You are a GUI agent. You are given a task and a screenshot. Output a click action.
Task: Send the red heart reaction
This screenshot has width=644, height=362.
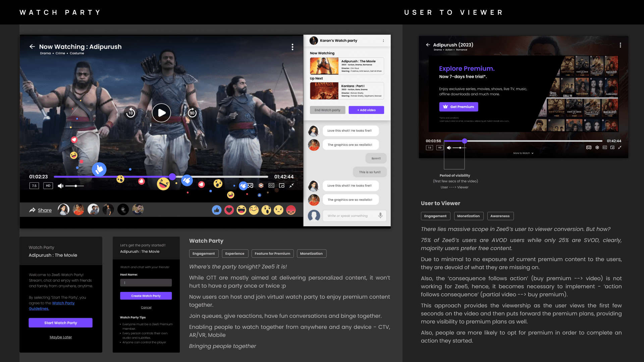pos(229,210)
